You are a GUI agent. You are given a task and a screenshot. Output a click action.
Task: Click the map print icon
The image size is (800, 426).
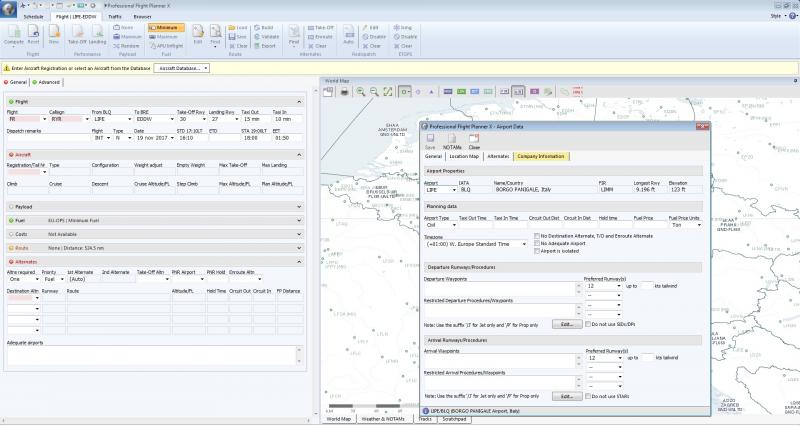pyautogui.click(x=344, y=92)
